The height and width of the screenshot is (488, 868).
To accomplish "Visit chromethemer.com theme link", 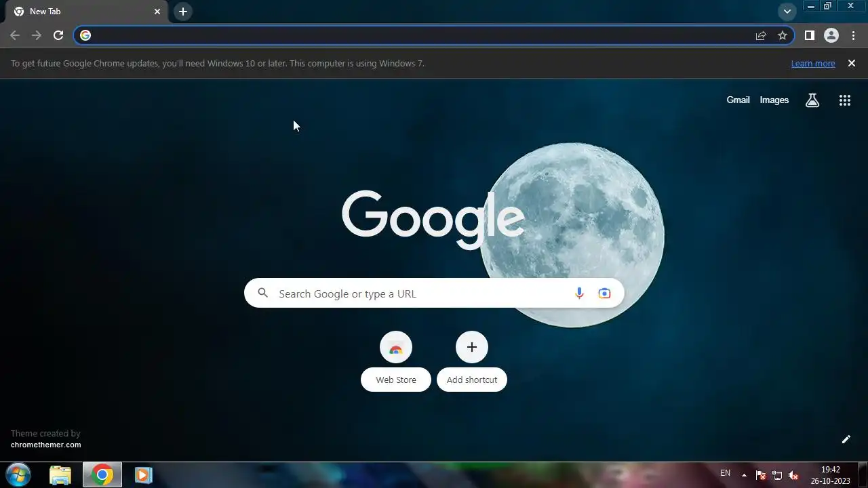I will click(46, 445).
